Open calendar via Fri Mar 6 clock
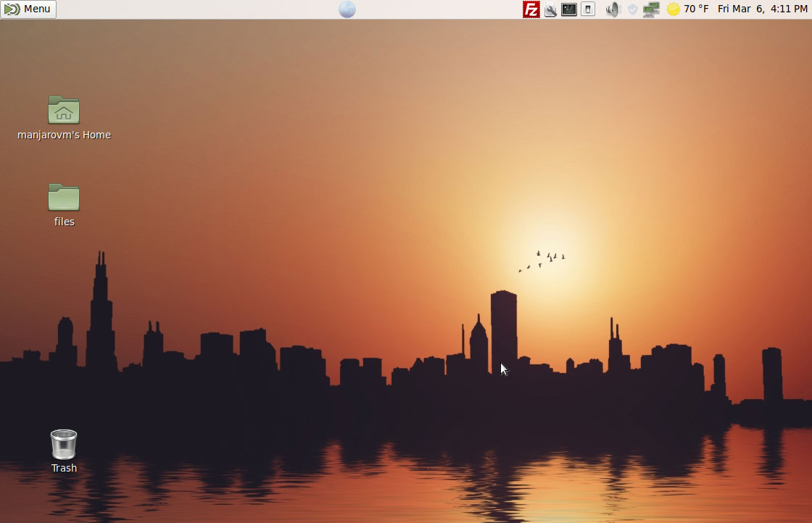 coord(742,9)
